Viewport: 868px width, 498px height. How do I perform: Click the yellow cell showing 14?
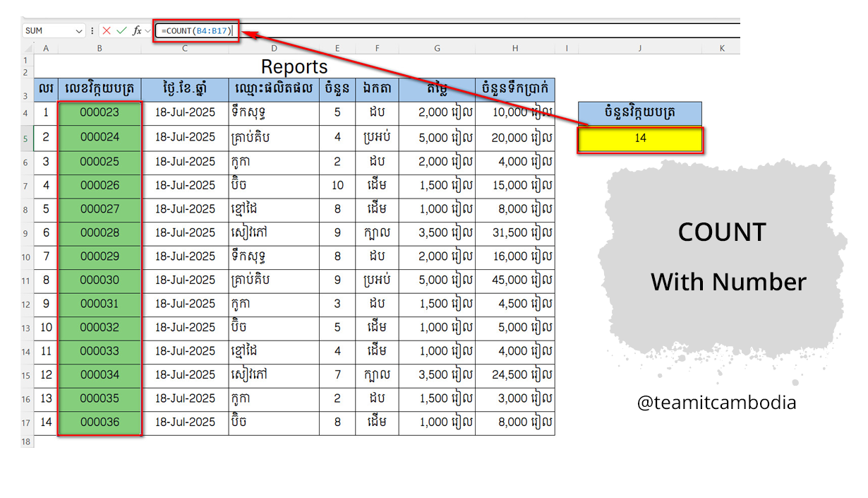[640, 139]
